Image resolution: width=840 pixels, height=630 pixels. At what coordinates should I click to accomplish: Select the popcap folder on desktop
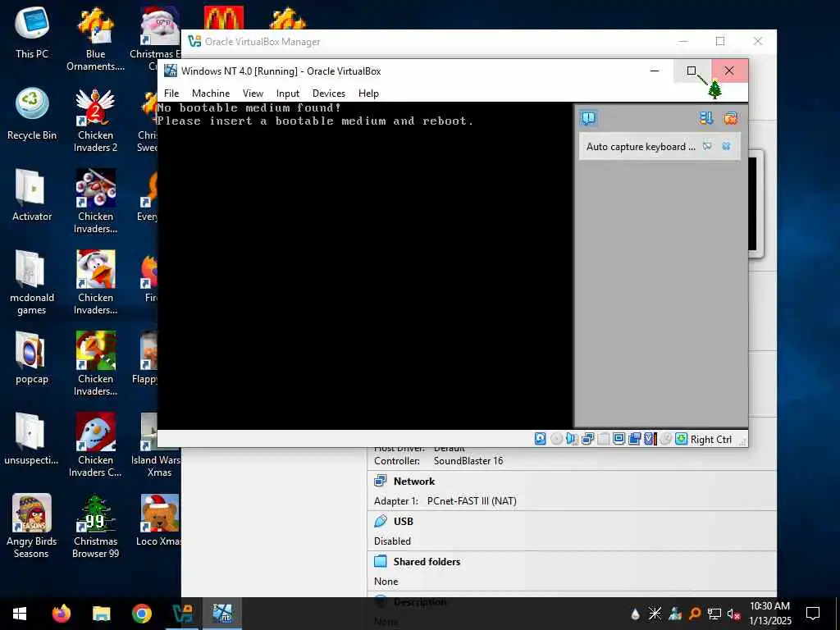[32, 358]
